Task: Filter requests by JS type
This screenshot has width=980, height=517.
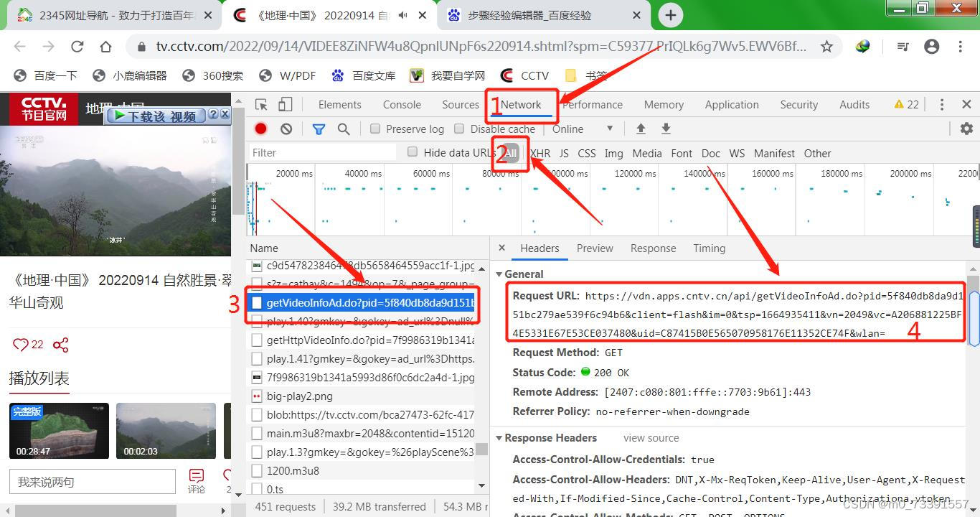Action: click(564, 153)
